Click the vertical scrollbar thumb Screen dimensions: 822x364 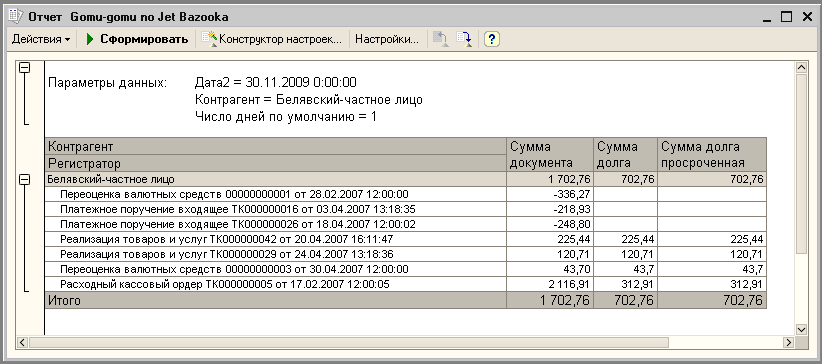click(801, 164)
